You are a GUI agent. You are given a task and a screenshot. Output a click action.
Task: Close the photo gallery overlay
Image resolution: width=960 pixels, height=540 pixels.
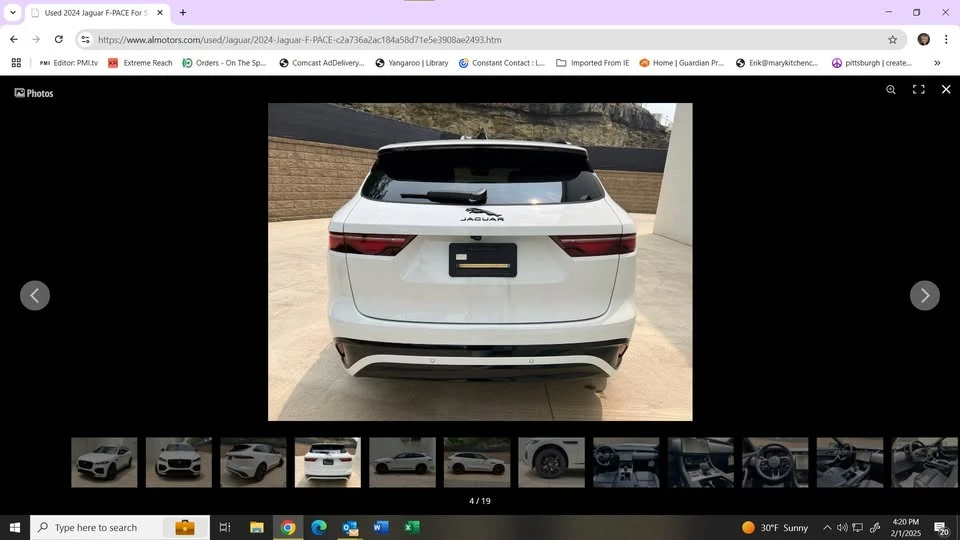946,89
